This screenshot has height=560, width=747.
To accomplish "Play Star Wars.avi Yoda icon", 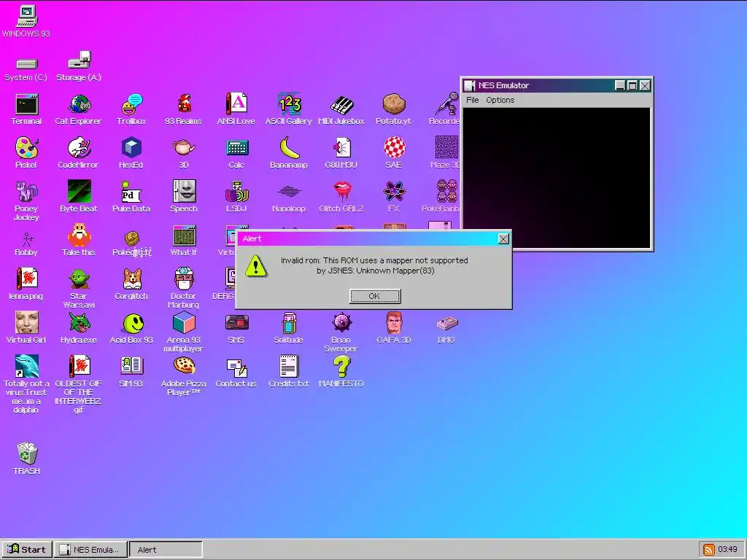I will point(79,279).
